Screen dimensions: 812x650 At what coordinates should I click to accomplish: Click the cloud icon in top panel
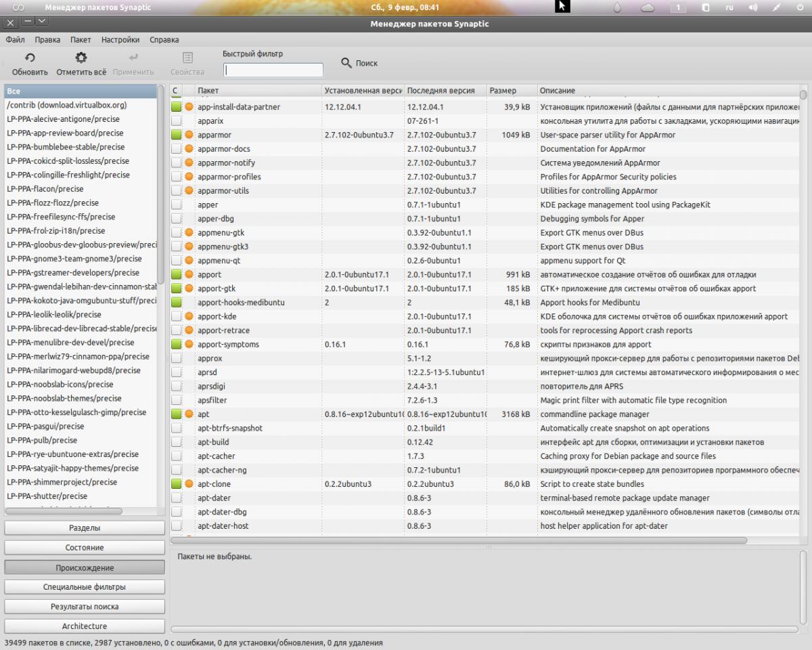(x=648, y=7)
